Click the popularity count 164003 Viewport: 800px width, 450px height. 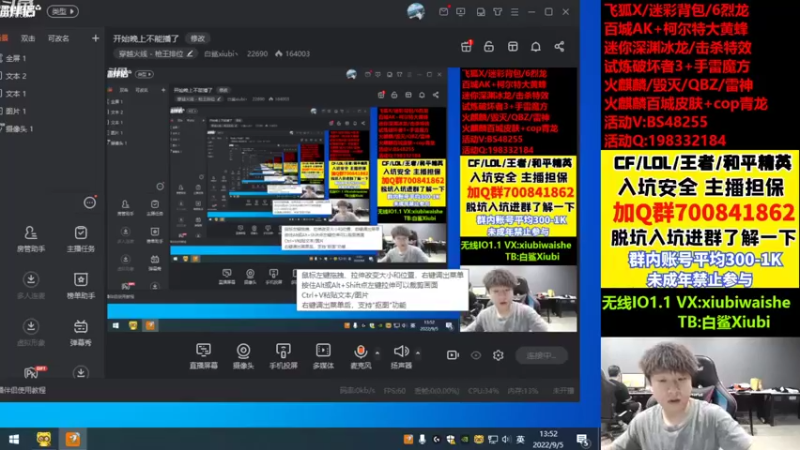point(292,54)
